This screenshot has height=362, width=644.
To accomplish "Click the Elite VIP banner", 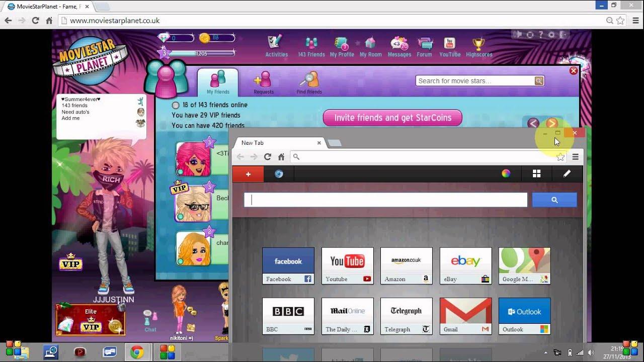I will tap(91, 320).
